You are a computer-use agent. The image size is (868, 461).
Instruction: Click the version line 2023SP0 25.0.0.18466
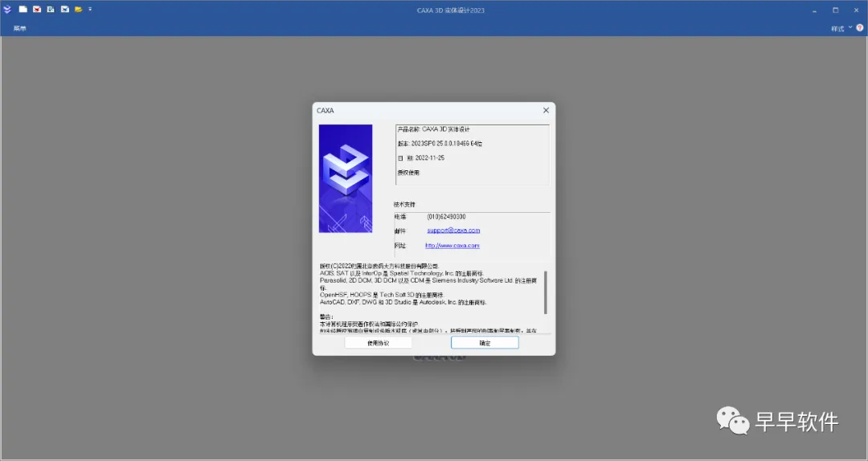(x=440, y=144)
